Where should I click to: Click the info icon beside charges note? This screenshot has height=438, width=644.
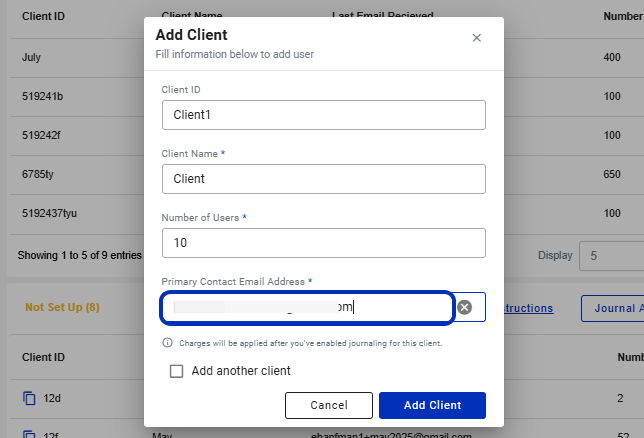tap(167, 343)
